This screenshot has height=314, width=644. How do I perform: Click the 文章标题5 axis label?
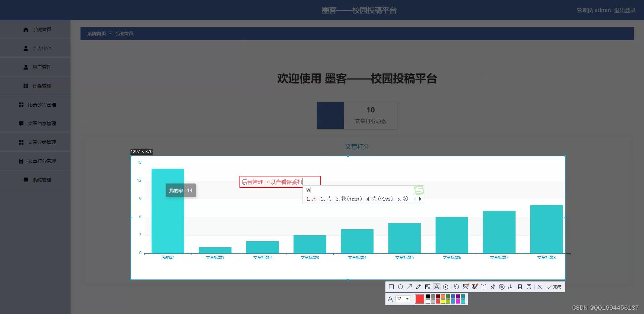(405, 258)
